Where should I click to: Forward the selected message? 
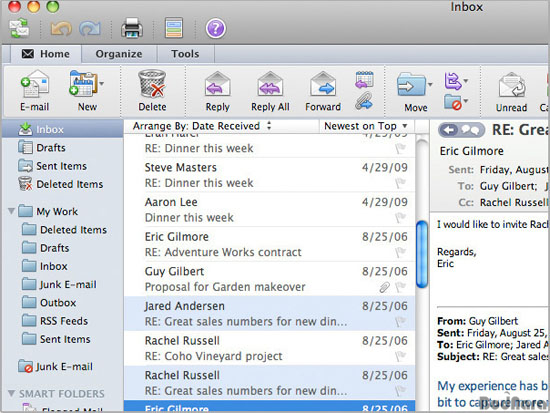point(323,91)
